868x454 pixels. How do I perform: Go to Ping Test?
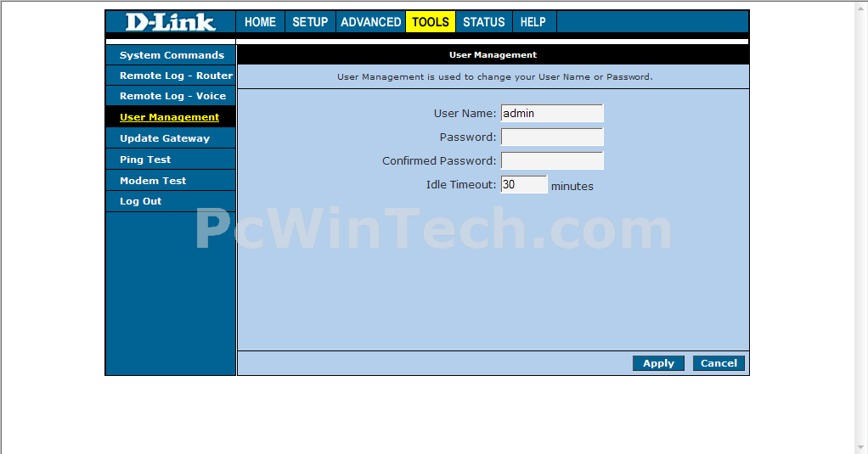point(145,160)
